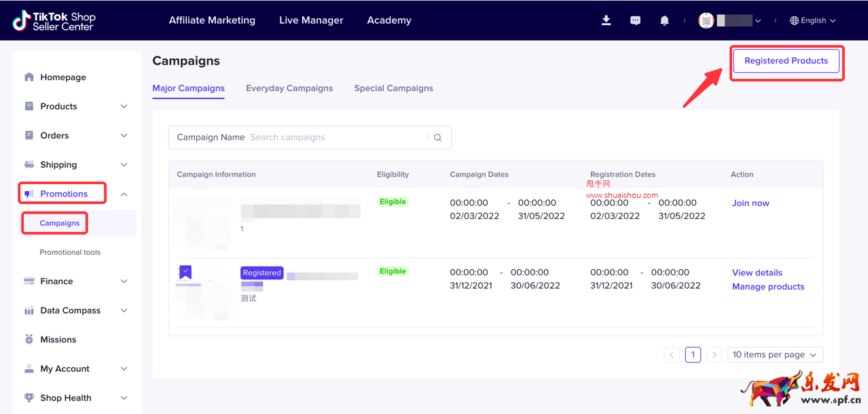
Task: Click the Manage products link
Action: pyautogui.click(x=767, y=287)
